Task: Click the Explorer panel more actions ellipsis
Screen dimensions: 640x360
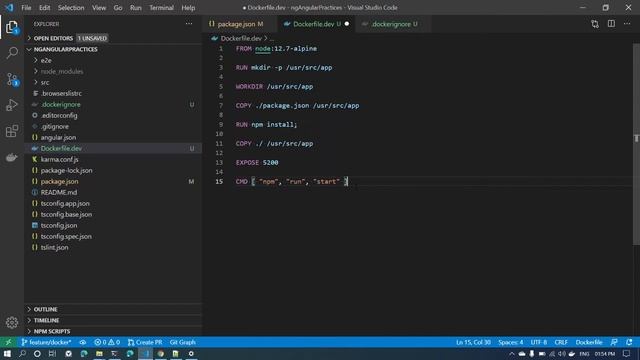Action: click(189, 24)
